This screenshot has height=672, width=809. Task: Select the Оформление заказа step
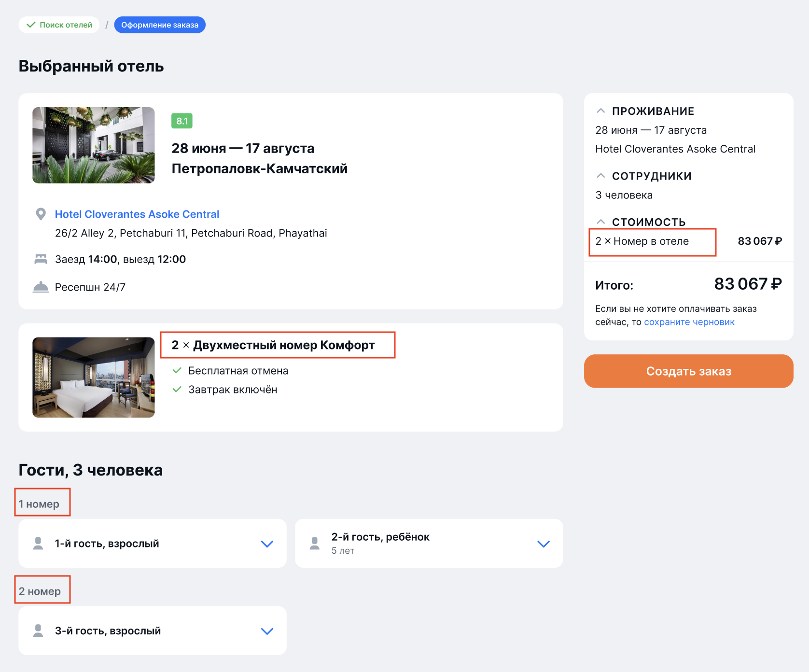[160, 25]
